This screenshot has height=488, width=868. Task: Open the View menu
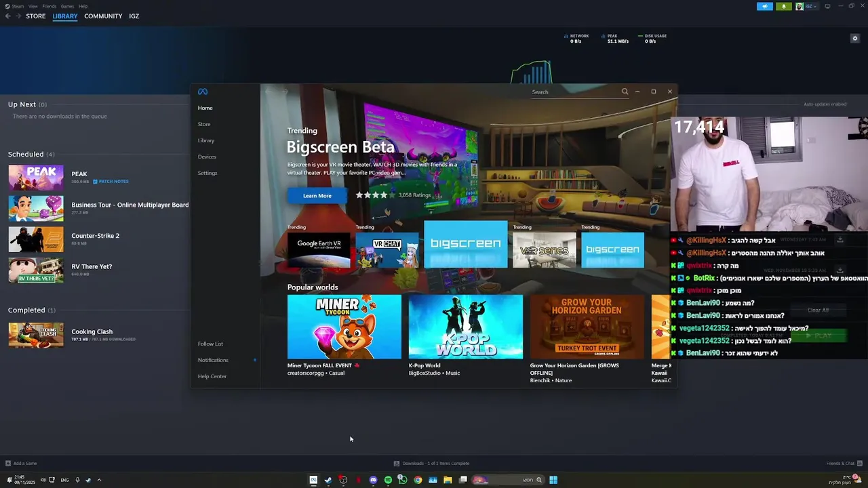(x=33, y=6)
